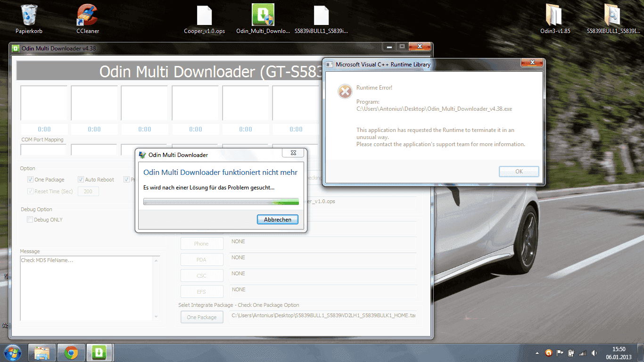Screen dimensions: 644x362
Task: Show hidden system tray icons
Action: coord(537,353)
